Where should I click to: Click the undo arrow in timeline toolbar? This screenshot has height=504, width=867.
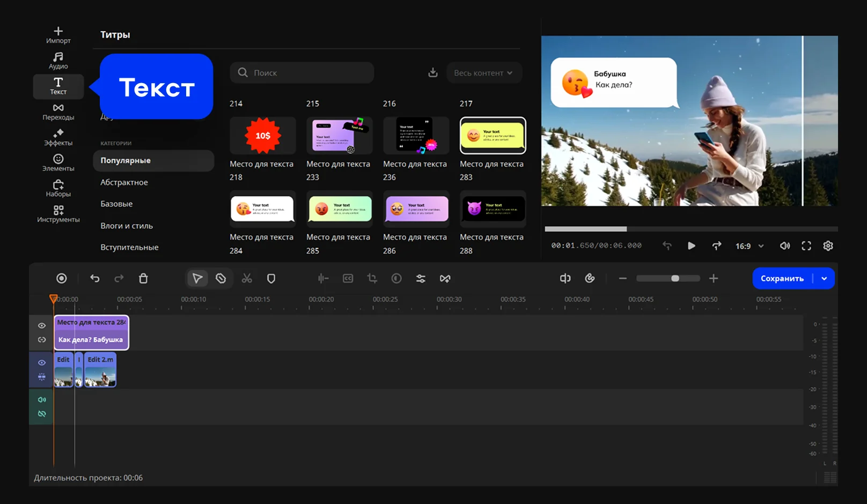[95, 278]
